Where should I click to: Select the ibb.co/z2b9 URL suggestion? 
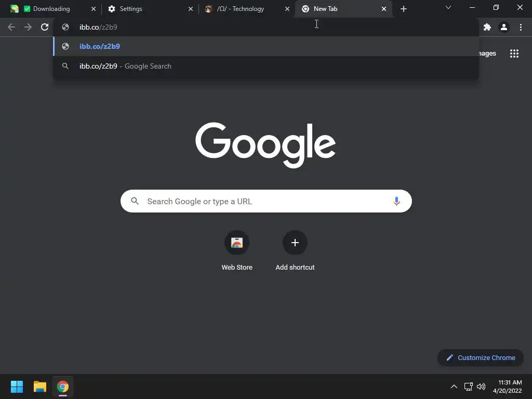point(265,46)
